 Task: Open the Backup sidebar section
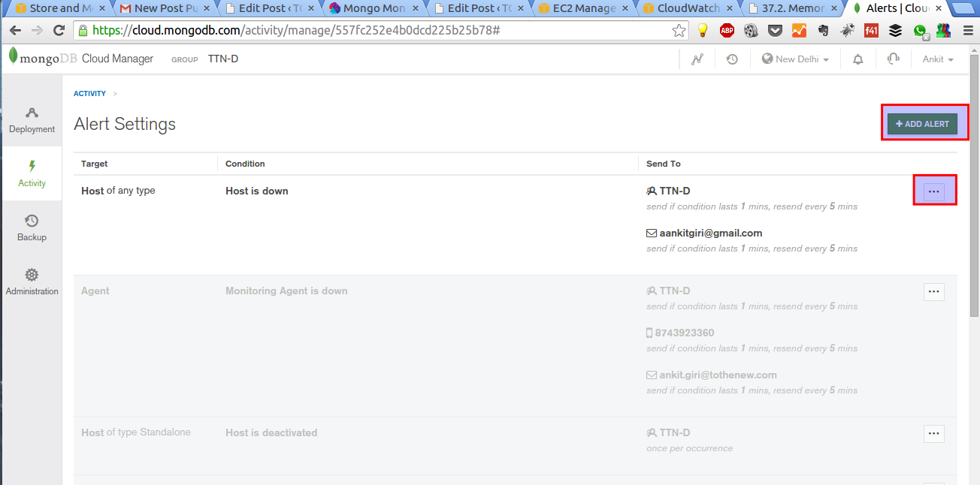point(32,228)
